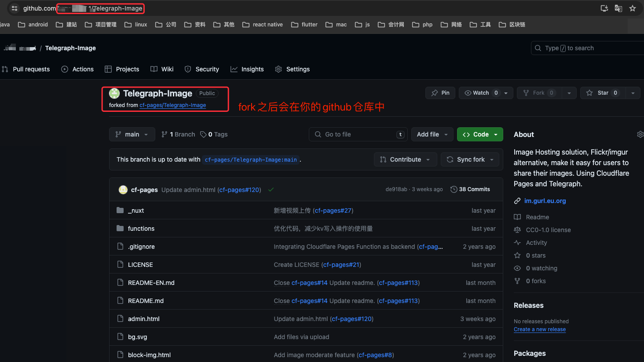Bookmark this page with the star icon
Screen dimensions: 644x362
(633, 8)
